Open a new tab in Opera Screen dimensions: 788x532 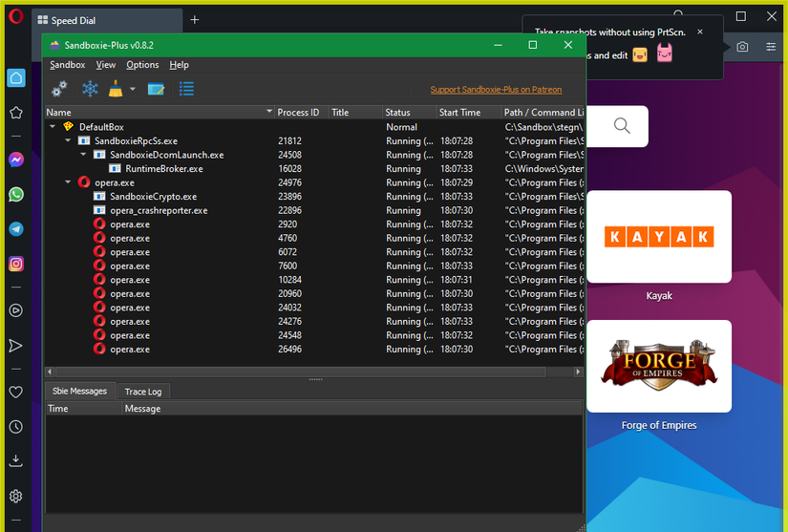point(195,20)
